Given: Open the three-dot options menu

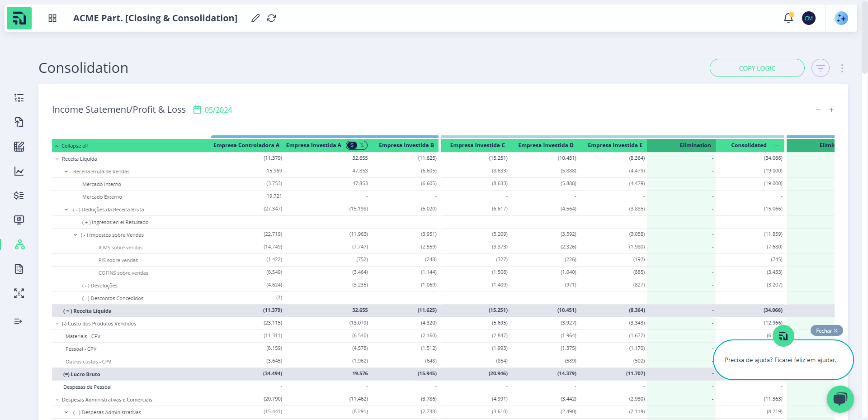Looking at the screenshot, I should (x=842, y=68).
